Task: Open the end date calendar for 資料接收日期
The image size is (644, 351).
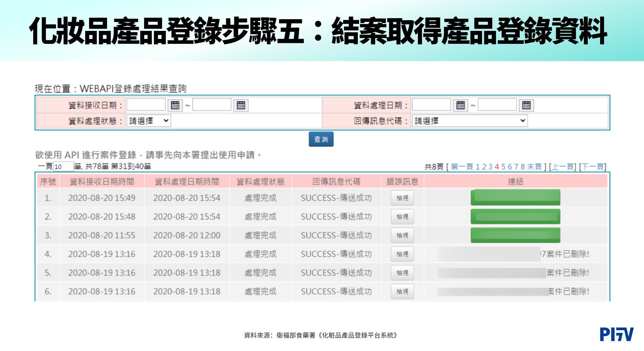Action: pyautogui.click(x=242, y=106)
